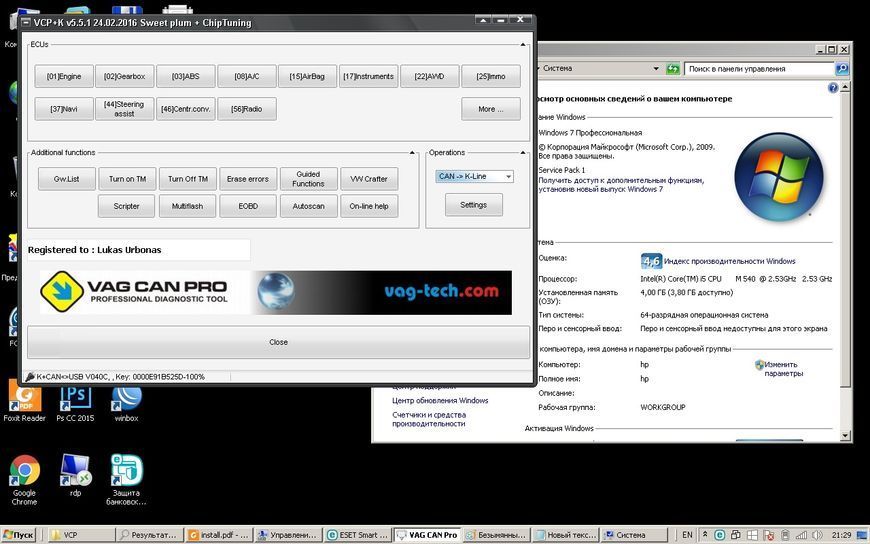
Task: Open the [17]Instruments ECU
Action: pyautogui.click(x=368, y=77)
